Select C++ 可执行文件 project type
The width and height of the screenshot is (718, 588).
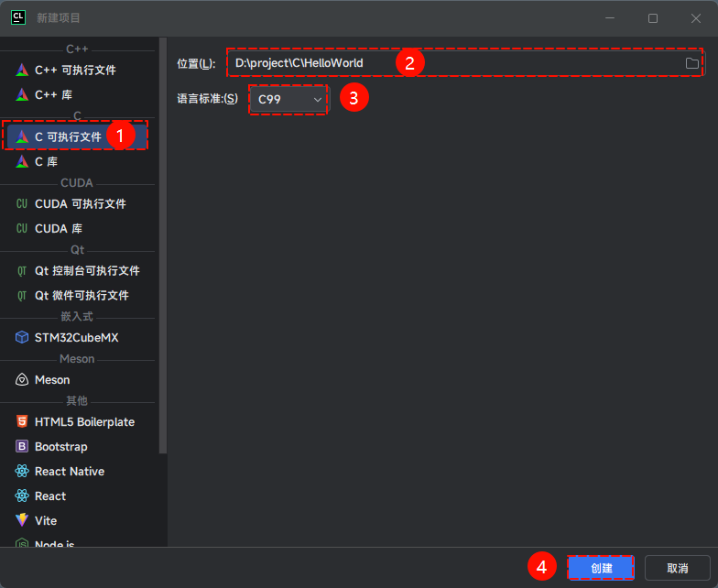(x=74, y=70)
